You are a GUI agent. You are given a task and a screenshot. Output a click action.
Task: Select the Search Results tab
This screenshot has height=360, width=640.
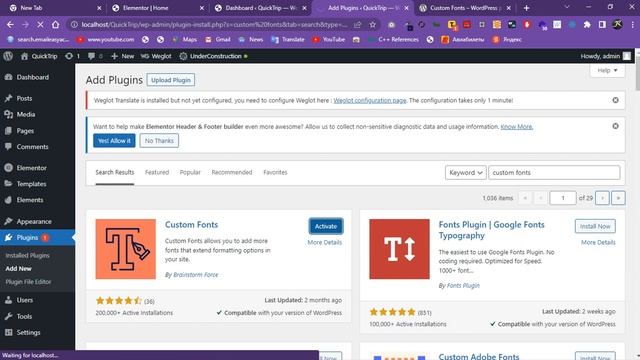[x=115, y=172]
